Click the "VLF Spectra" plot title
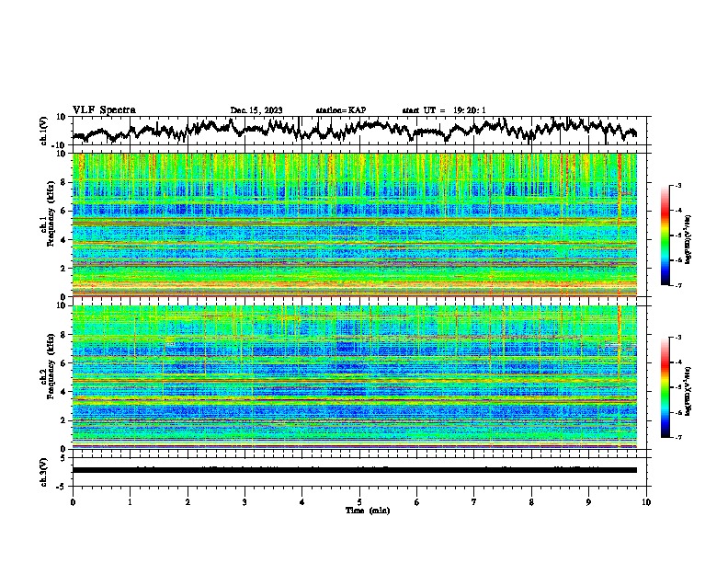This screenshot has width=728, height=563. [104, 110]
